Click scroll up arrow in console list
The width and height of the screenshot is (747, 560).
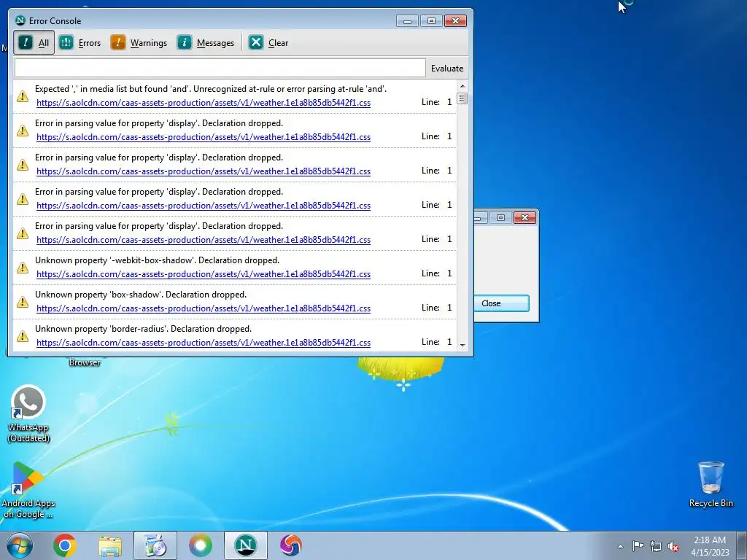coord(462,86)
